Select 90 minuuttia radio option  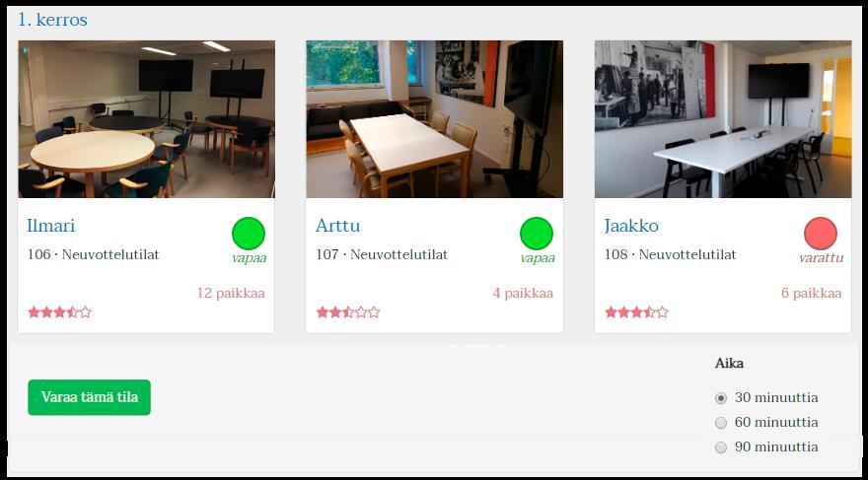[x=721, y=447]
